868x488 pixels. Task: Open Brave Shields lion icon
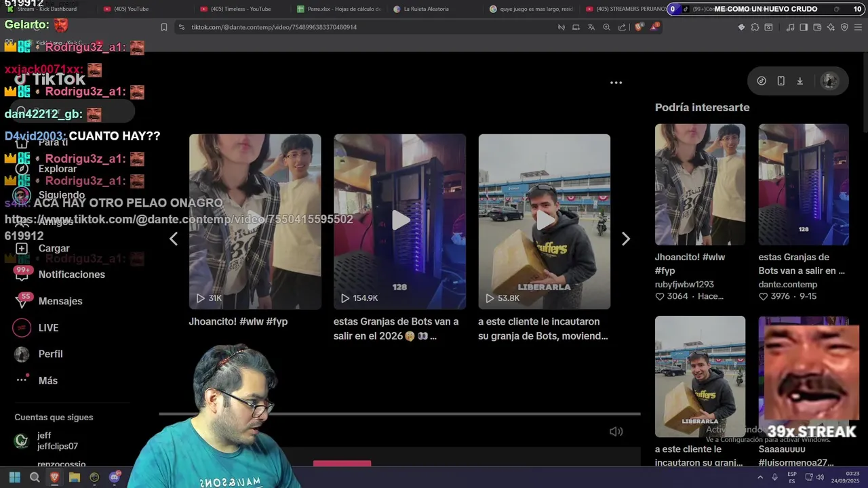click(639, 27)
